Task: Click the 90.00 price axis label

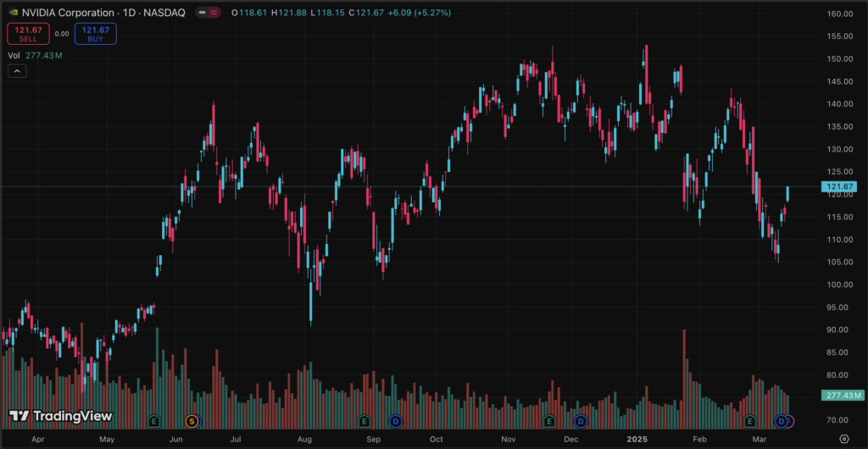Action: pyautogui.click(x=838, y=330)
